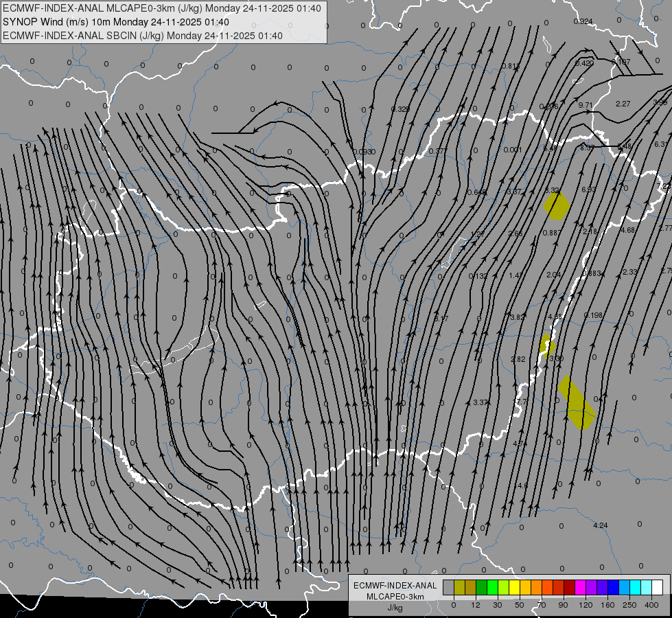Click the map value 9.71
The height and width of the screenshot is (618, 672).
585,105
